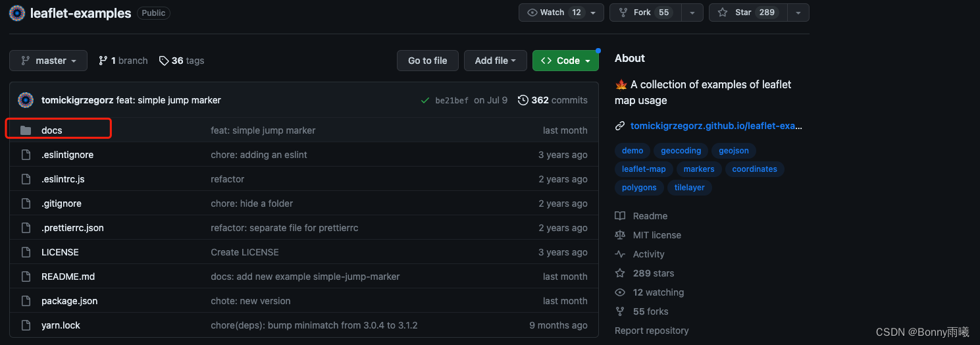The height and width of the screenshot is (345, 980).
Task: Click the file icon beside LICENSE
Action: point(26,252)
